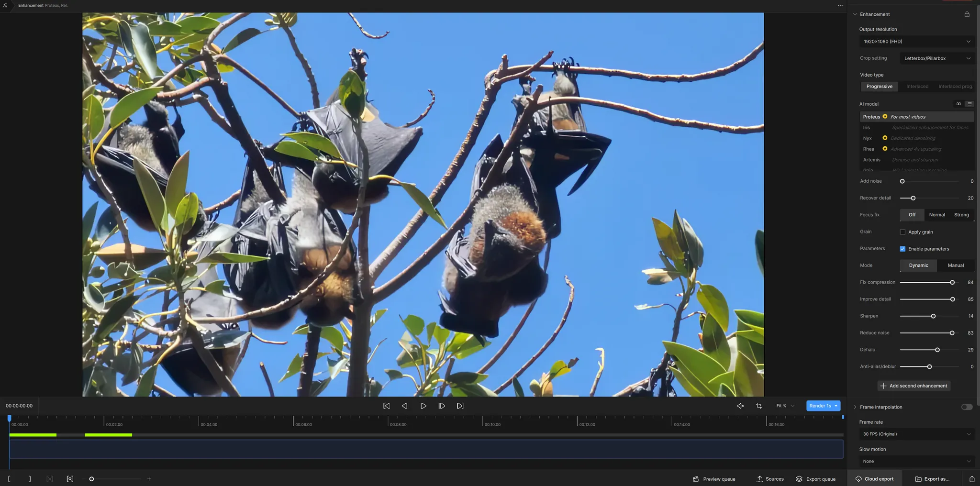Click the Render 1s button
Image resolution: width=980 pixels, height=486 pixels.
[x=820, y=406]
